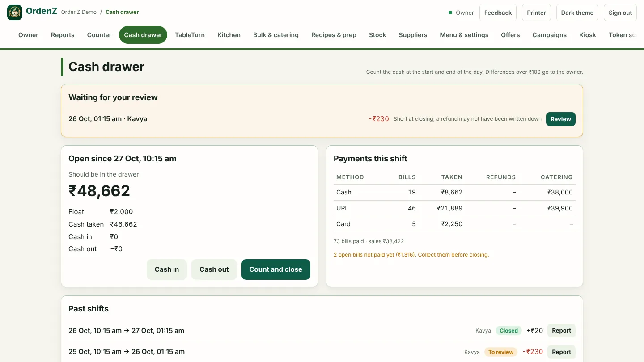Click the OrdenZ logo icon
Image resolution: width=644 pixels, height=362 pixels.
pos(15,13)
